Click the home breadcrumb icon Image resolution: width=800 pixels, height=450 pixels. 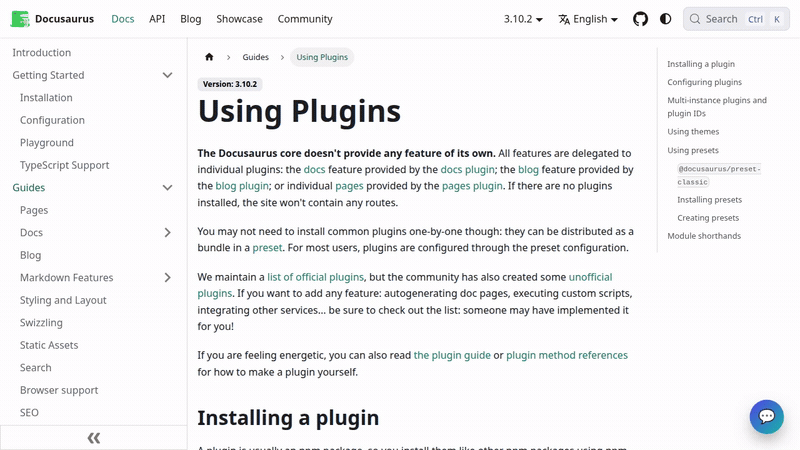tap(209, 57)
